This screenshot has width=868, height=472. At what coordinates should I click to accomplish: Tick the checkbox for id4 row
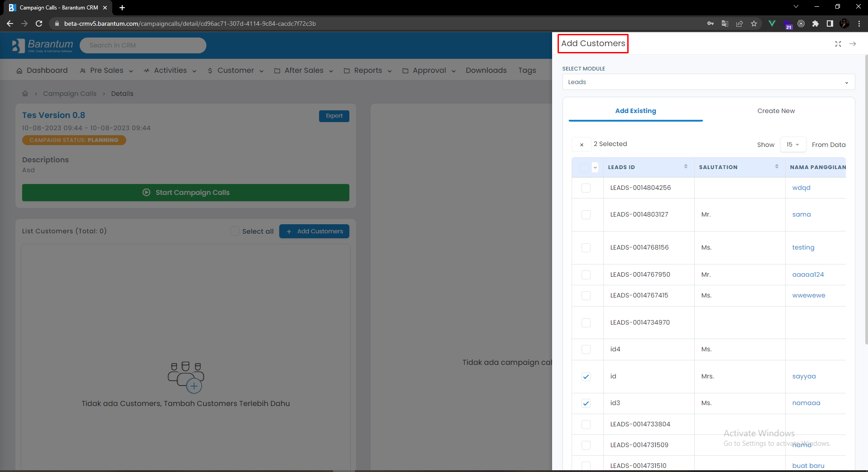[x=586, y=349]
